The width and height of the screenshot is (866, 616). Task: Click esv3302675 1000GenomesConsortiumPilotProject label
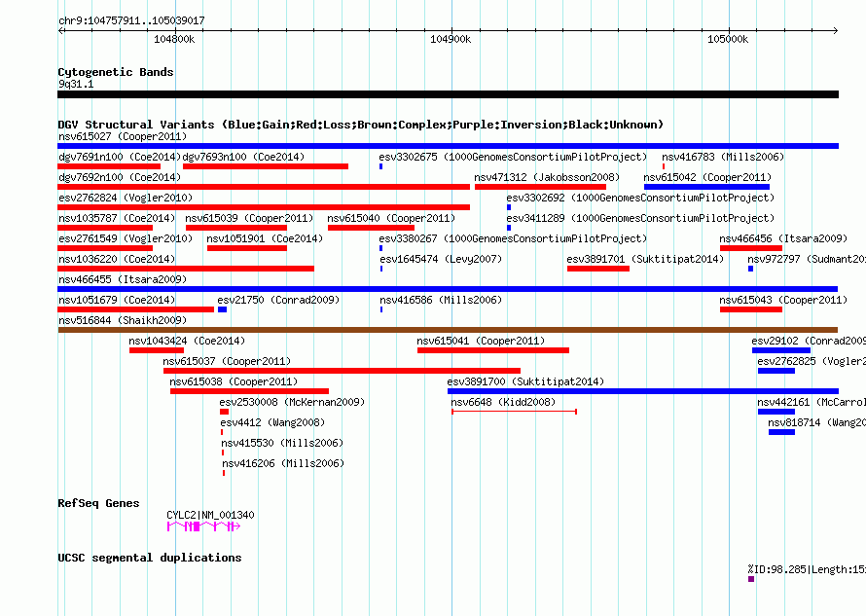coord(513,157)
